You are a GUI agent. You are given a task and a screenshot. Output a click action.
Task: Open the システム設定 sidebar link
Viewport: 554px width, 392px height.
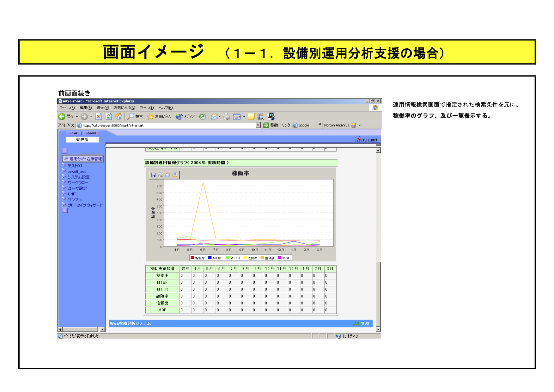click(x=79, y=177)
